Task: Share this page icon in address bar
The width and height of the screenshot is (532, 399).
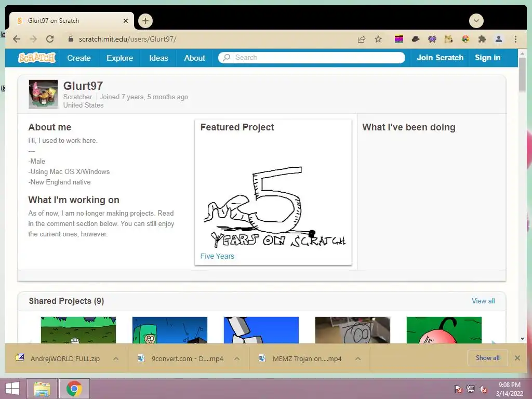Action: click(x=362, y=39)
